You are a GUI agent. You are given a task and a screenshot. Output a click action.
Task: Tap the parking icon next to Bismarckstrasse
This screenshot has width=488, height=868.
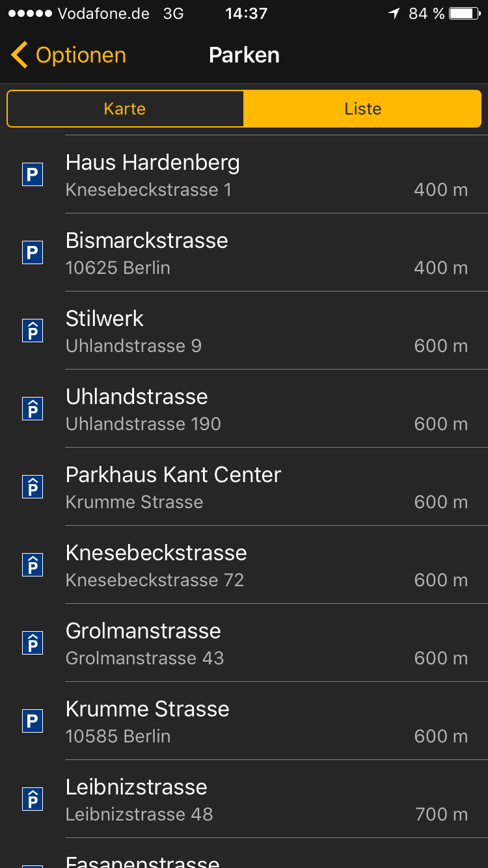[33, 252]
